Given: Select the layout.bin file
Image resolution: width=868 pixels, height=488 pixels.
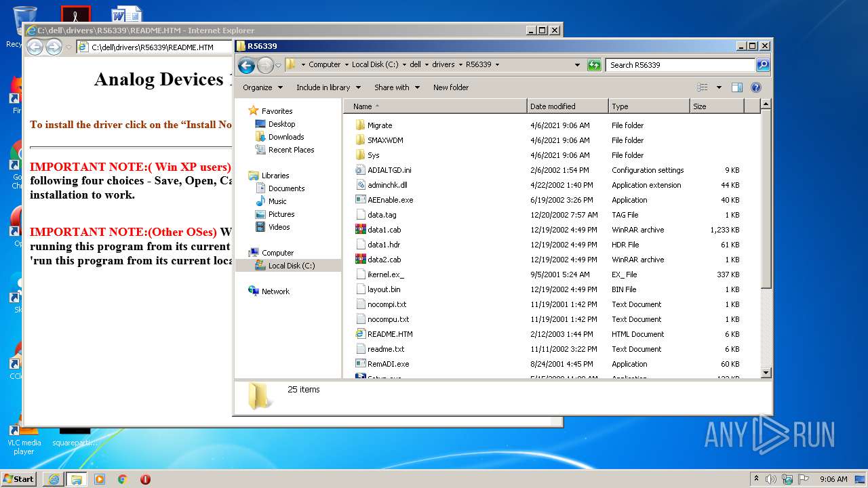Looking at the screenshot, I should pyautogui.click(x=384, y=289).
